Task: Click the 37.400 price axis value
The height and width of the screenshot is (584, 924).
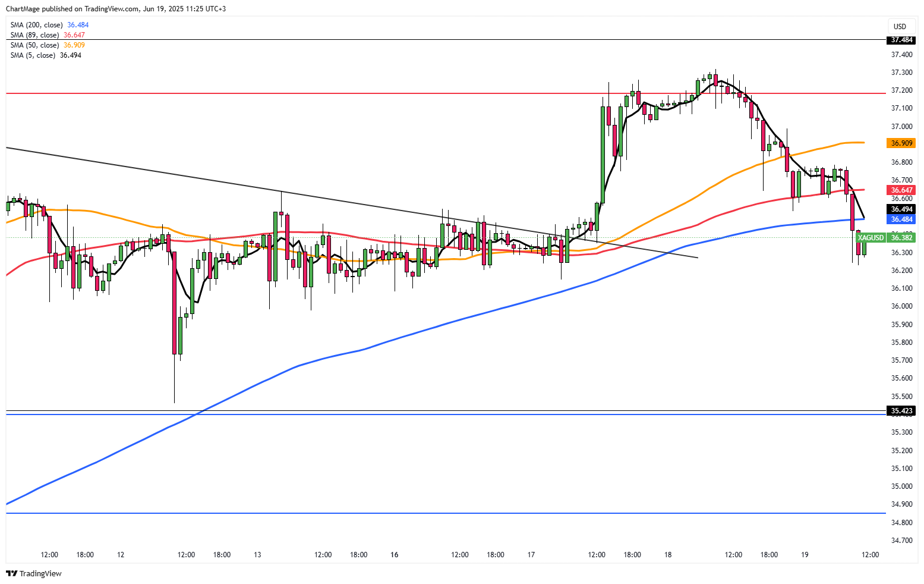Action: click(901, 55)
